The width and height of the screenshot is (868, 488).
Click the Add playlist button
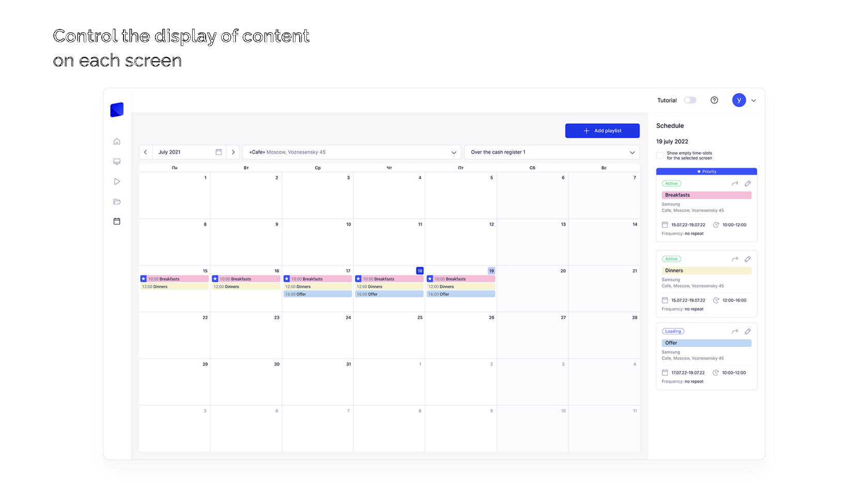(602, 131)
